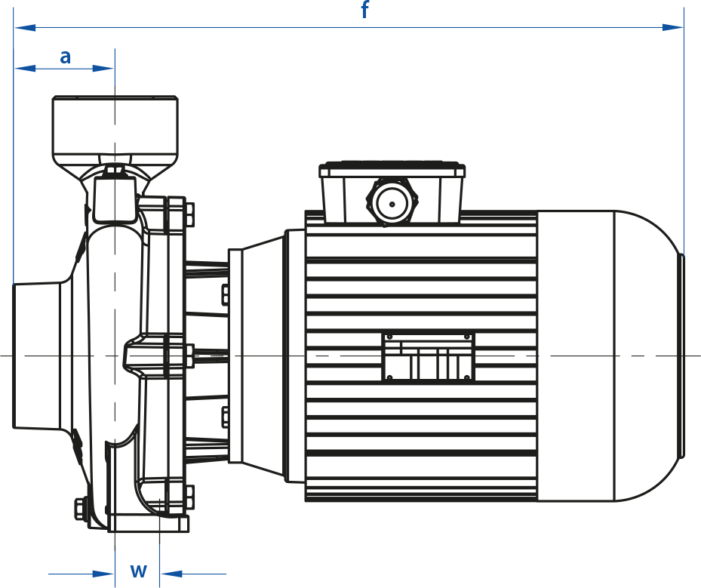Select the discharge outlet port on top
Image resolution: width=701 pixels, height=588 pixels.
(115, 125)
